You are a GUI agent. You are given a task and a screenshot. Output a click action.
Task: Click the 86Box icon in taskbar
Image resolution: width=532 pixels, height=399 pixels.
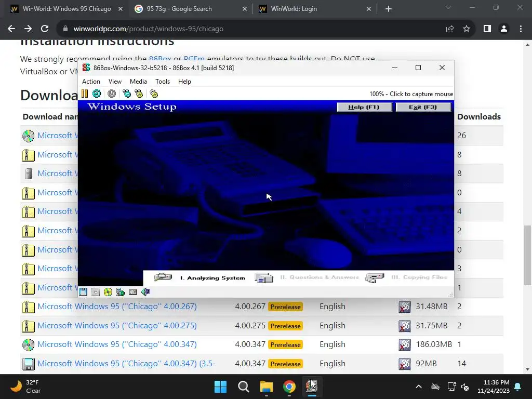pos(312,387)
